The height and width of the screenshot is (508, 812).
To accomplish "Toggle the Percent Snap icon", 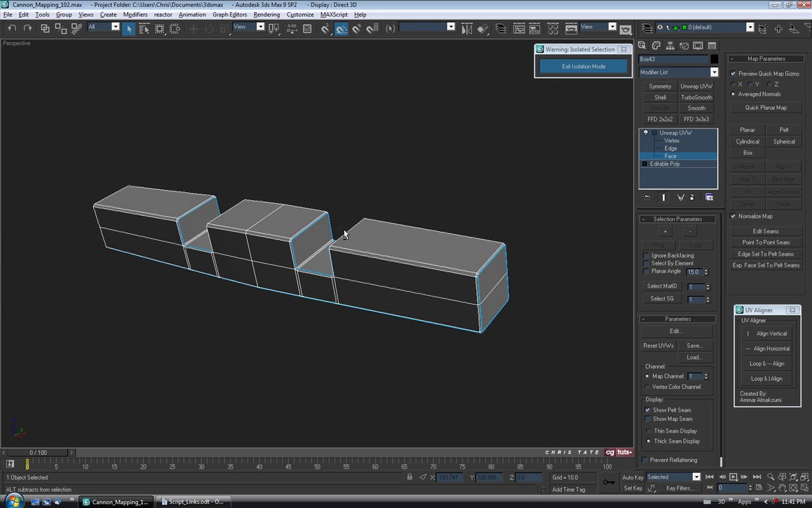I will 357,28.
